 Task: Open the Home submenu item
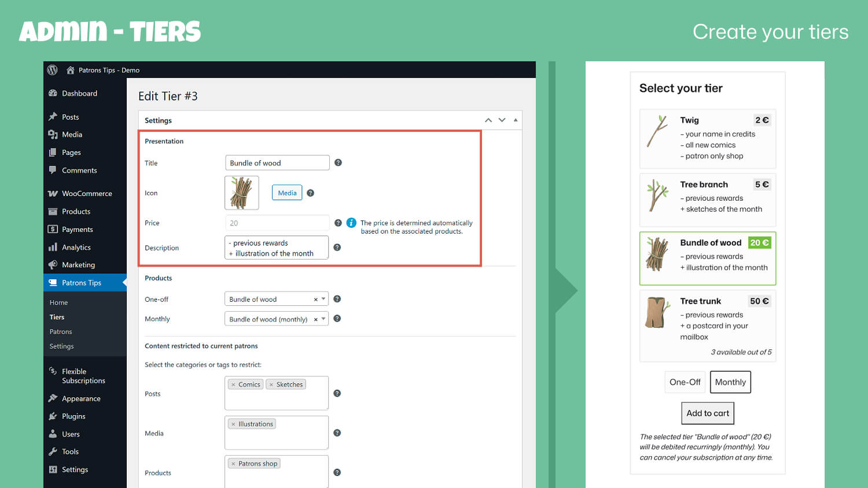coord(58,302)
